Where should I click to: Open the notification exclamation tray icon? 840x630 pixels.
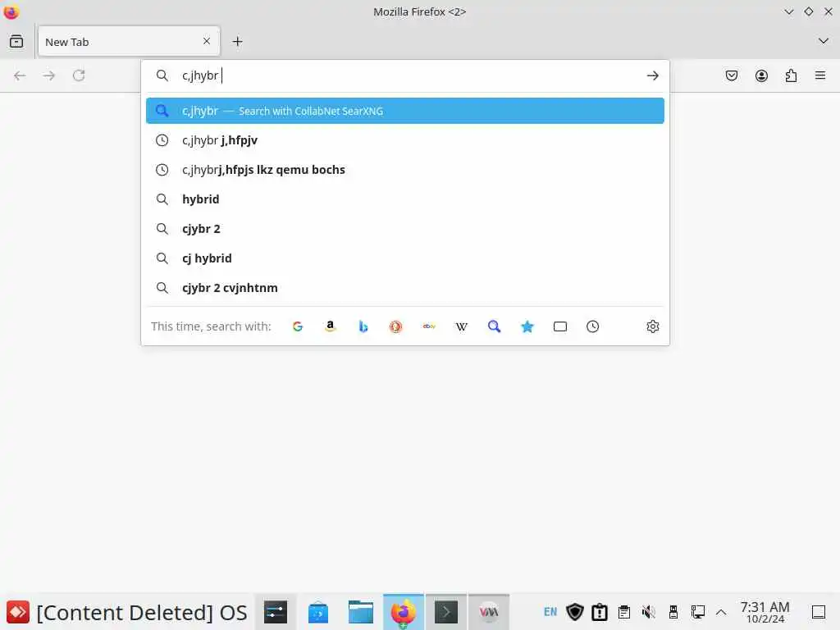[600, 612]
